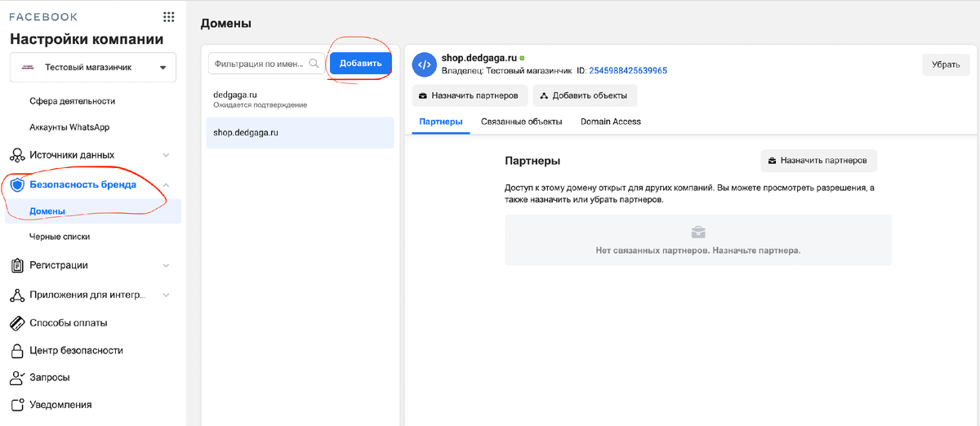Click the Центр безопасности lock icon
Image resolution: width=980 pixels, height=426 pixels.
coord(16,351)
